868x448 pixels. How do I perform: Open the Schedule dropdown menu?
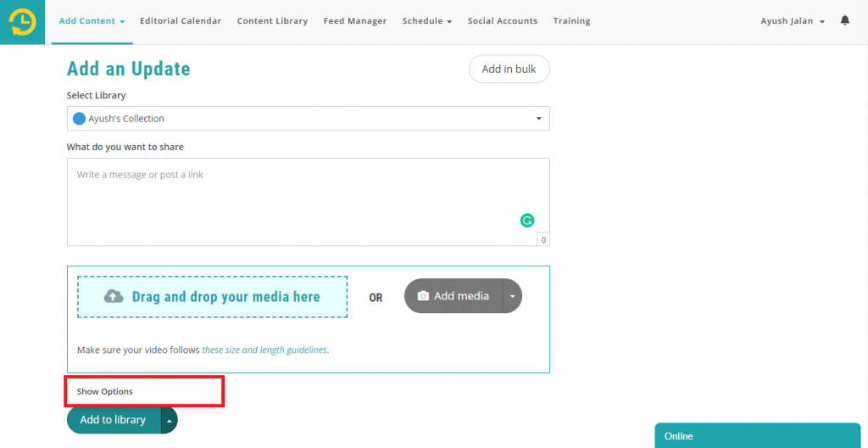click(427, 21)
